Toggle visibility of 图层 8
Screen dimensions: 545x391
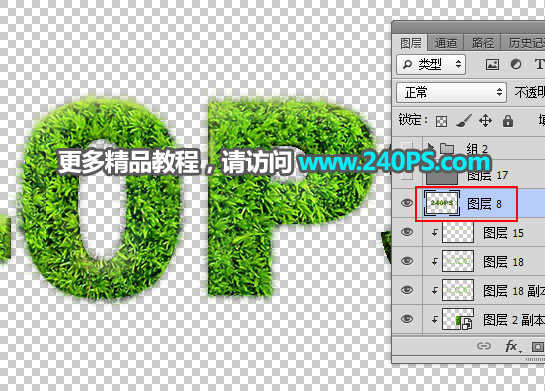pyautogui.click(x=406, y=203)
